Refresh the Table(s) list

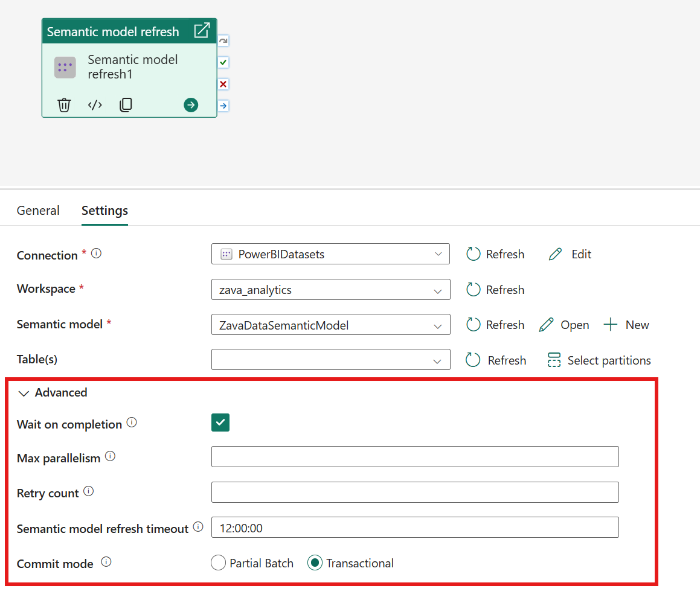point(495,360)
